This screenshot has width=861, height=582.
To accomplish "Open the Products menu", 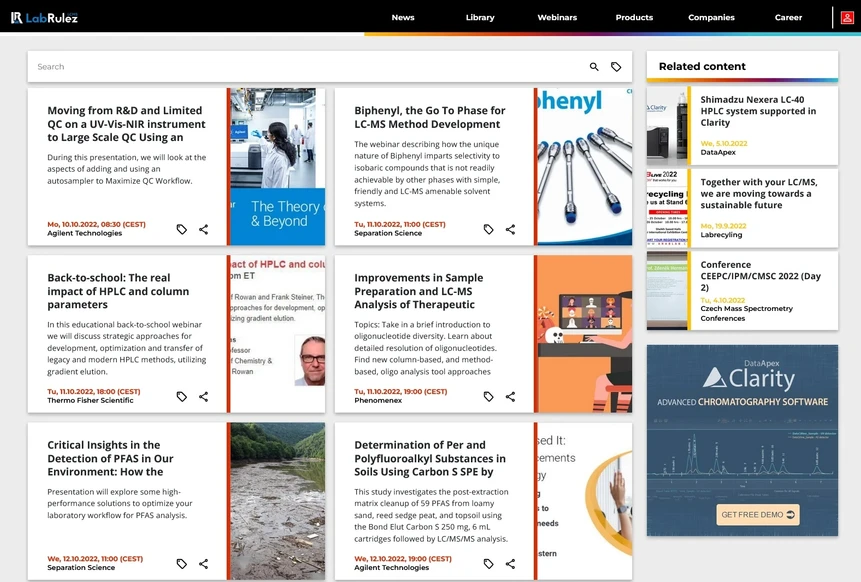I will (634, 18).
